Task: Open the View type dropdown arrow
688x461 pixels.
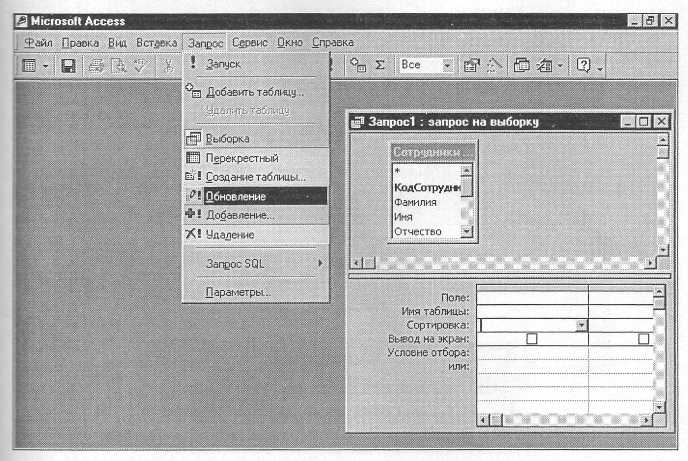Action: click(x=46, y=66)
